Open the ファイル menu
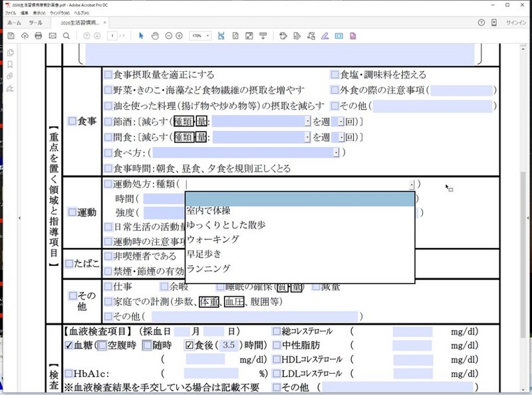Viewport: 532px width, 395px height. (x=11, y=13)
